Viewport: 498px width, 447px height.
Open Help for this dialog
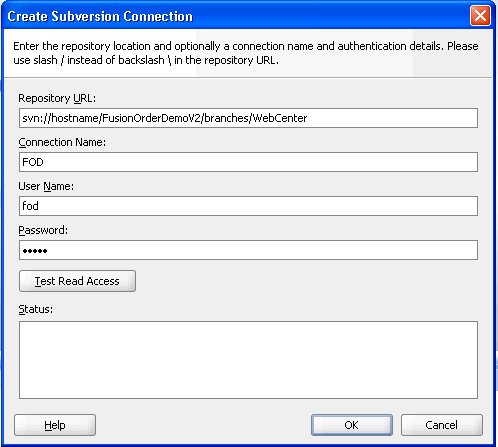[55, 425]
